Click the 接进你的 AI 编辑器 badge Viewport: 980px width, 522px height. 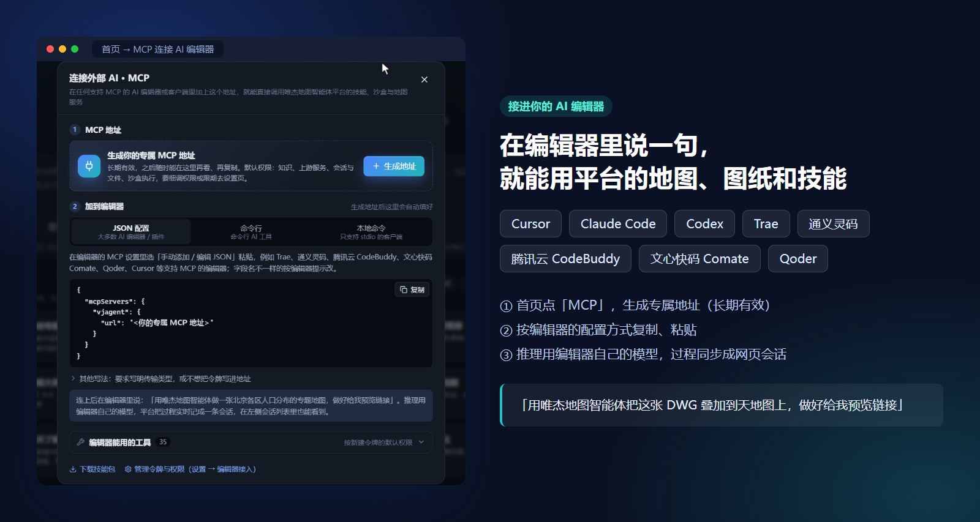coord(556,106)
